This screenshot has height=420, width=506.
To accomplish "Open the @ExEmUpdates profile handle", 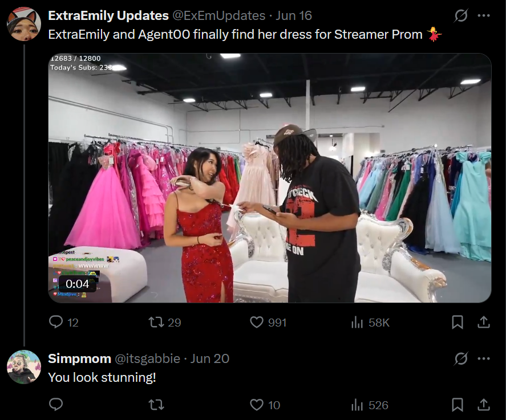I will pyautogui.click(x=219, y=15).
